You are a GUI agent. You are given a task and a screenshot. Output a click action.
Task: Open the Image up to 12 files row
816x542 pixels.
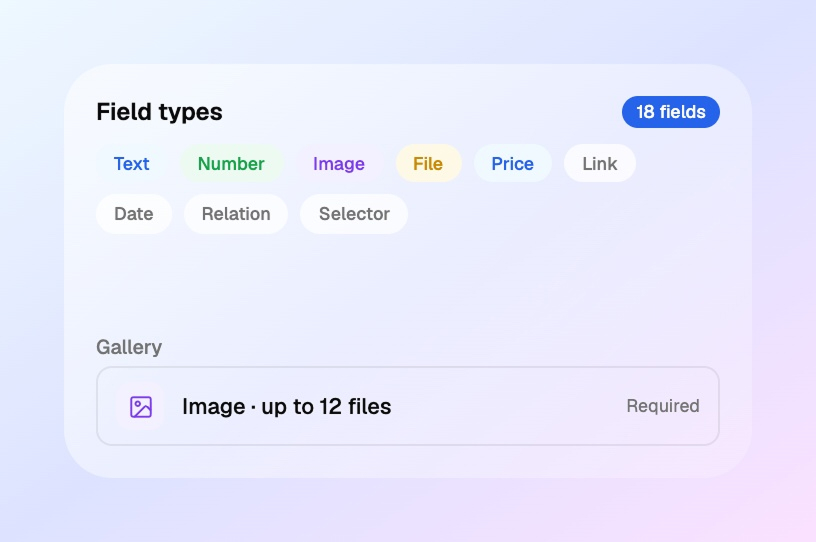pyautogui.click(x=408, y=406)
